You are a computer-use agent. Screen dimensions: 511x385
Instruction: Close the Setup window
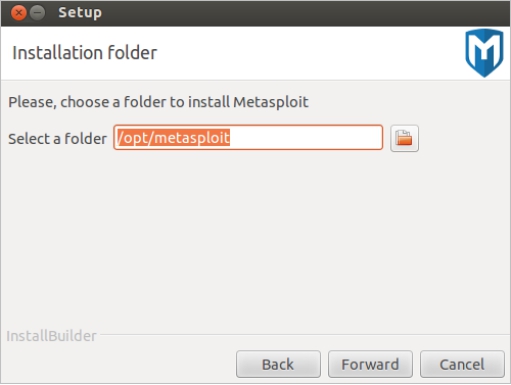18,13
